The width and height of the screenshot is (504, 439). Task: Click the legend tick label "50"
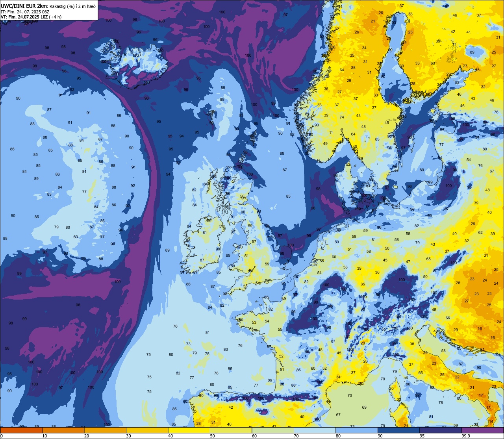[x=212, y=436]
